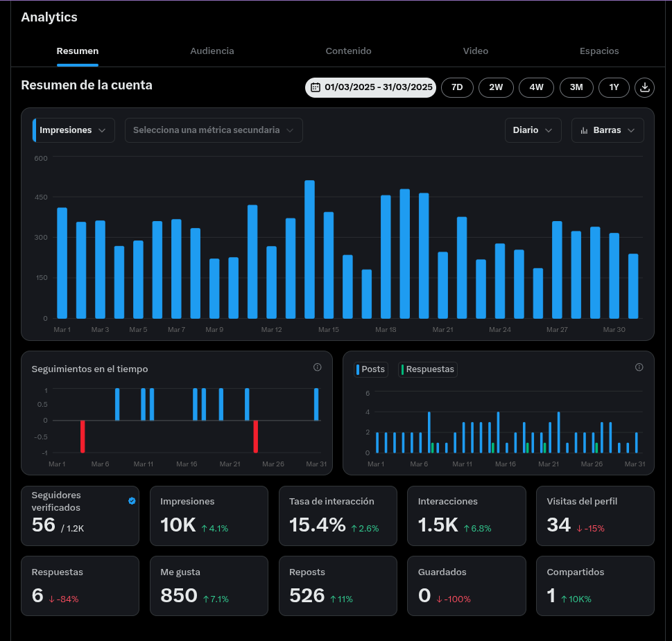This screenshot has height=641, width=672.
Task: Click the download data icon
Action: [x=644, y=87]
